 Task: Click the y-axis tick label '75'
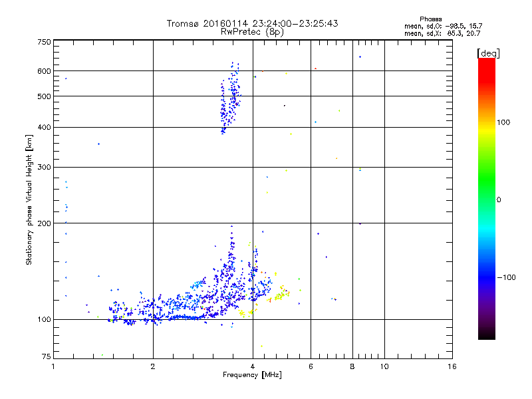[x=46, y=356]
